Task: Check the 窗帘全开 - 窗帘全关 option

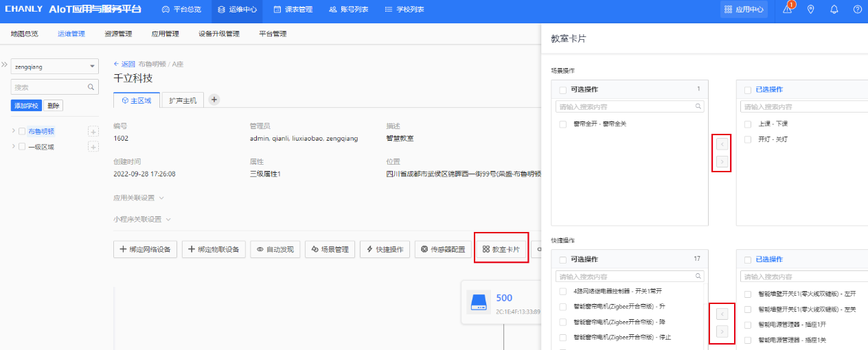Action: [x=563, y=124]
